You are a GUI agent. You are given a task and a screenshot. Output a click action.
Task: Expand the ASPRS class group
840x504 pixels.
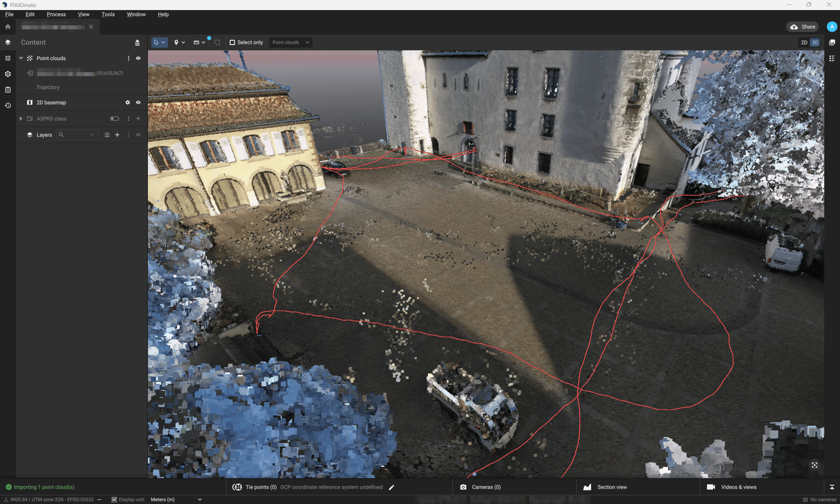[21, 118]
